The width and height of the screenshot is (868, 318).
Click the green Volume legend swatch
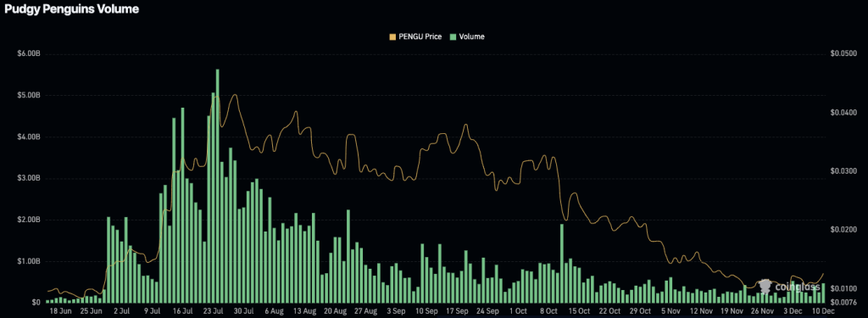453,36
